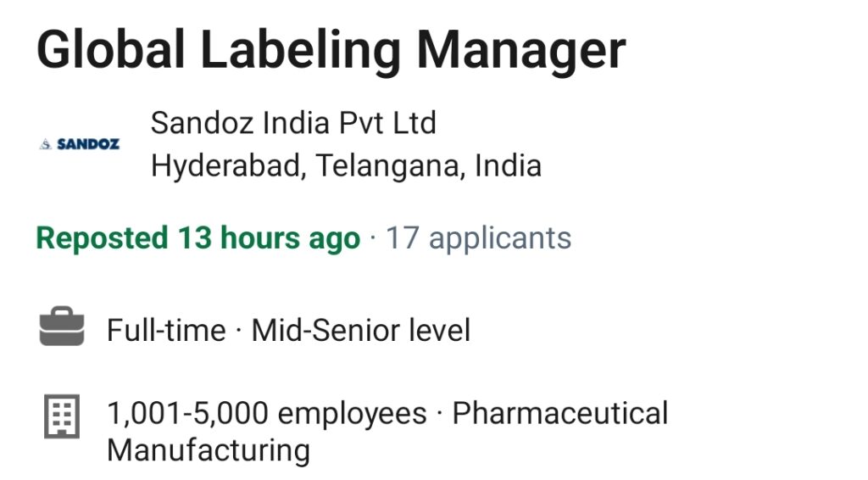Click the triangle emblem in the Sandoz logo
The width and height of the screenshot is (868, 480).
pyautogui.click(x=46, y=145)
